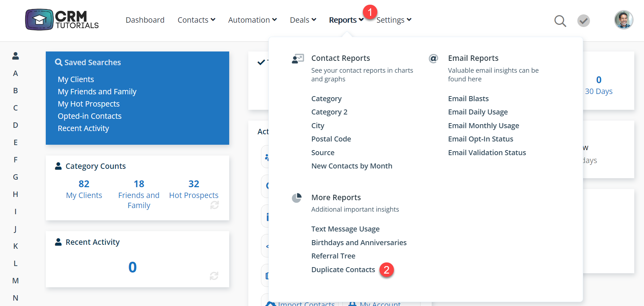Click the all contacts person icon in sidebar
The image size is (644, 306).
click(15, 56)
